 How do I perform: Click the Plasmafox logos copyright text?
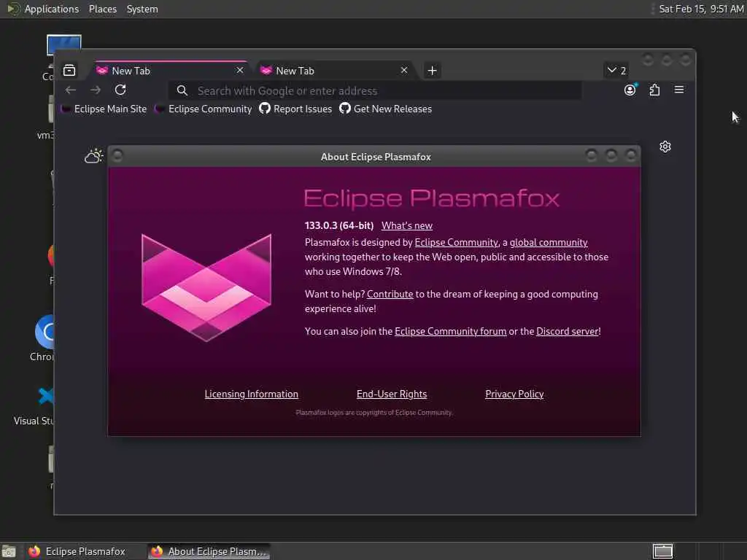(x=374, y=413)
